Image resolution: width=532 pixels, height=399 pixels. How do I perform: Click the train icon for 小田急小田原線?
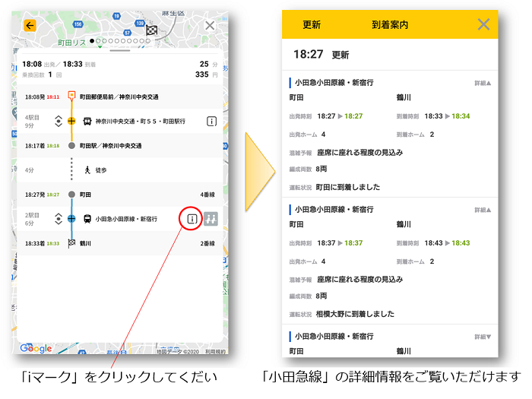click(87, 219)
